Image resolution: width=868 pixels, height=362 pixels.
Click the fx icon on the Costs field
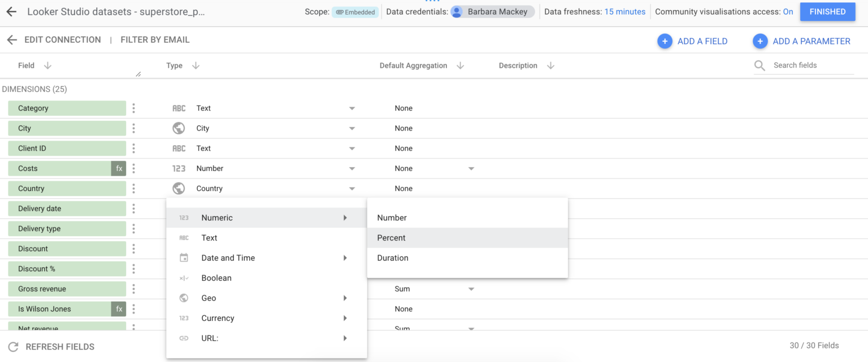[118, 168]
